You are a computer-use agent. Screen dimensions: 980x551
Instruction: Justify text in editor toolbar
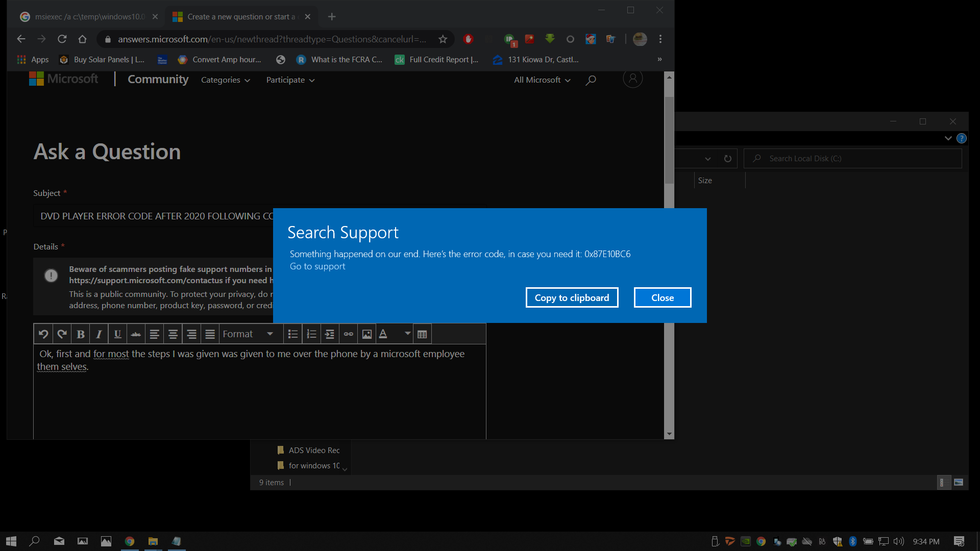click(210, 334)
